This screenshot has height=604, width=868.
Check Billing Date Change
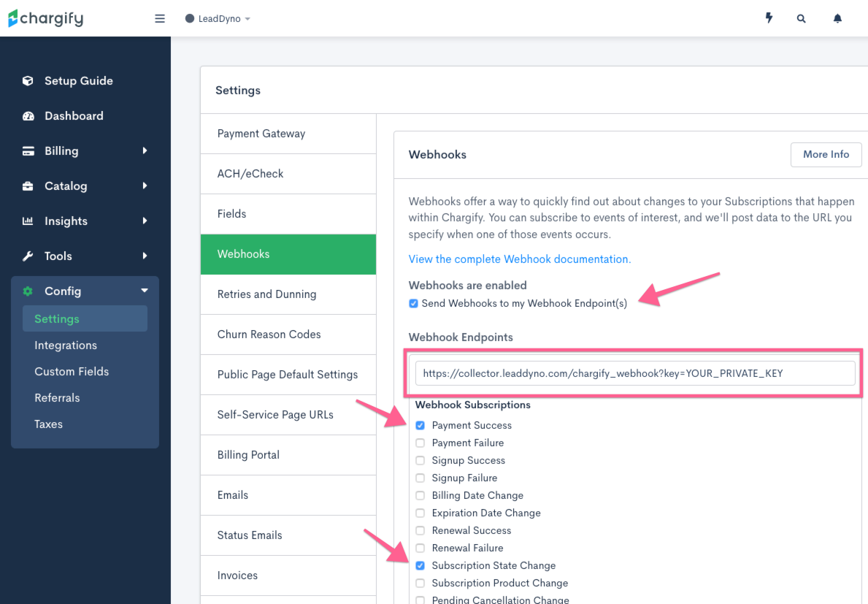click(x=420, y=495)
